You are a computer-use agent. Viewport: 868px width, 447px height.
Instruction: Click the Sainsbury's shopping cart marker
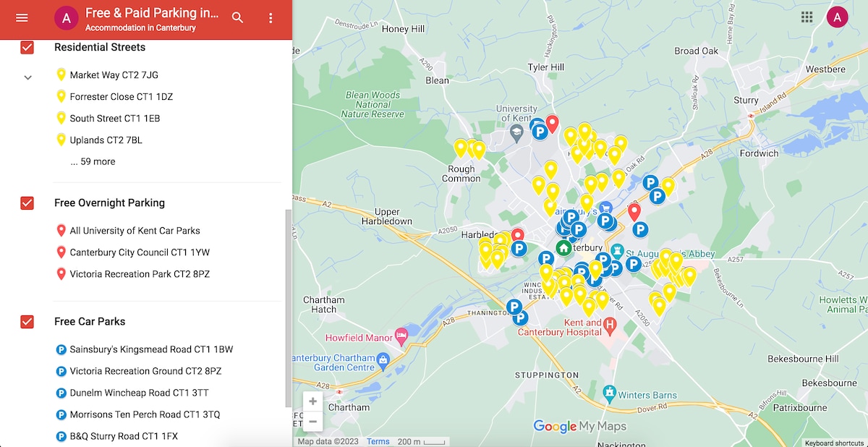(605, 208)
